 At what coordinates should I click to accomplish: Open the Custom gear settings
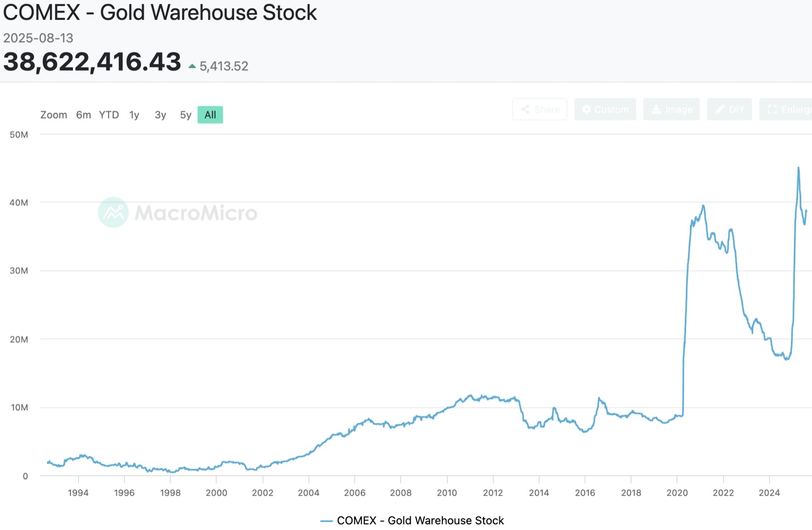605,109
